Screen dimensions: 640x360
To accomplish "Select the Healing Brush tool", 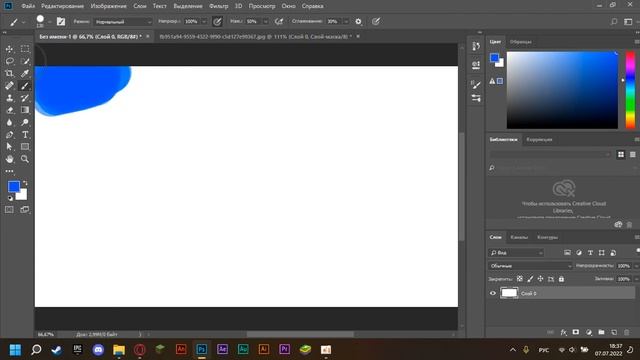I will (x=9, y=86).
